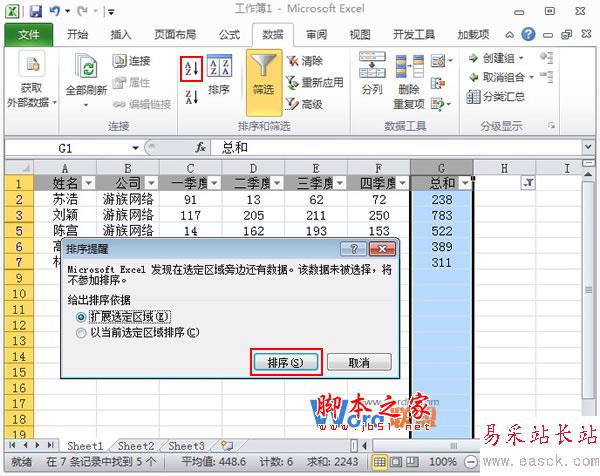Click the zoom out minus button

click(471, 462)
